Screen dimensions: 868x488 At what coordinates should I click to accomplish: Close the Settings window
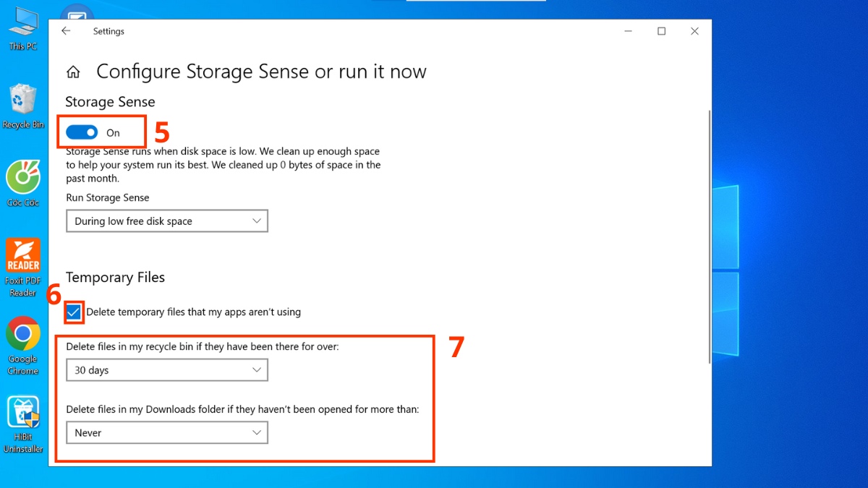tap(694, 31)
